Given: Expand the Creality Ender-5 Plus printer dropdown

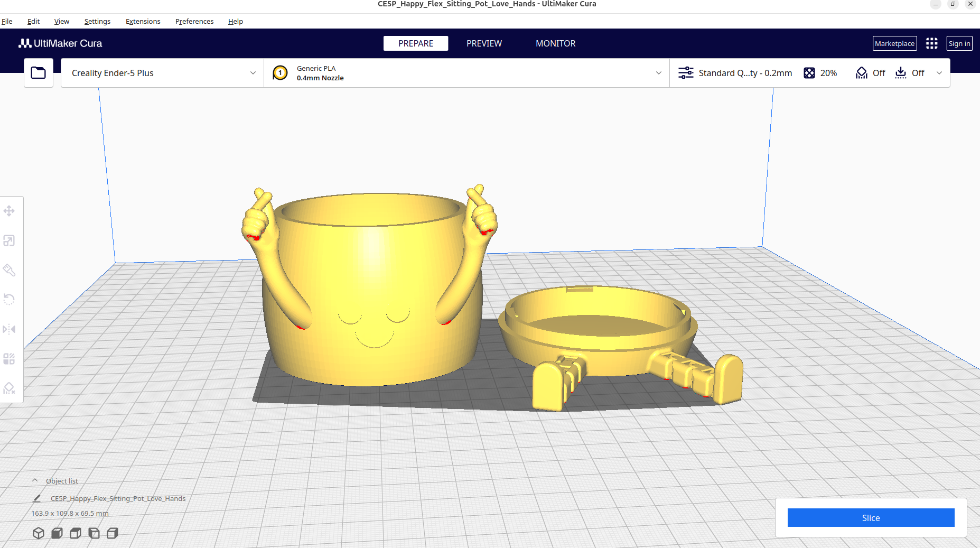Looking at the screenshot, I should 253,73.
